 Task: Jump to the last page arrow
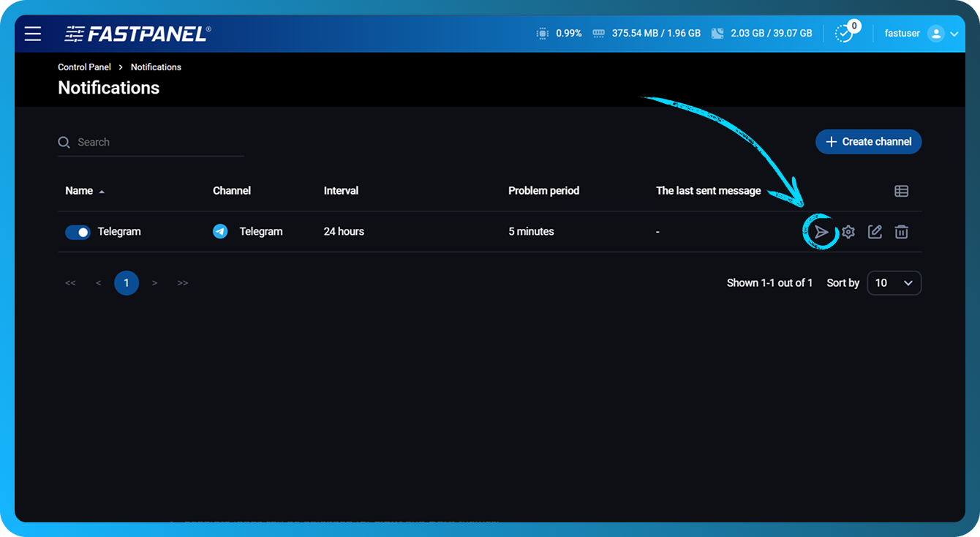183,283
